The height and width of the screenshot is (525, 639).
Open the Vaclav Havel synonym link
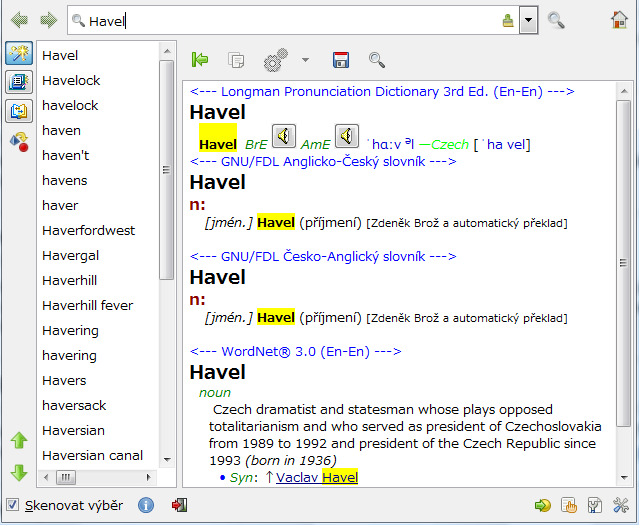click(317, 477)
